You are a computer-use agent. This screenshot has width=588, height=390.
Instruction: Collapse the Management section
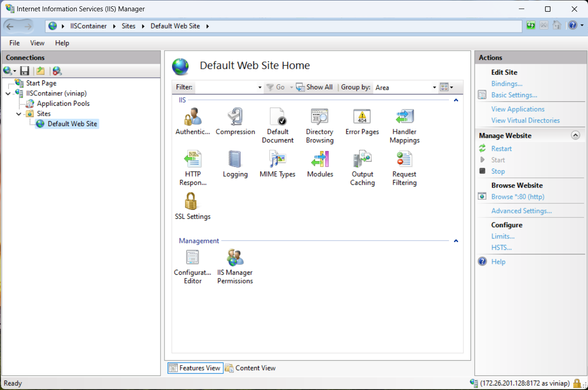(x=456, y=241)
